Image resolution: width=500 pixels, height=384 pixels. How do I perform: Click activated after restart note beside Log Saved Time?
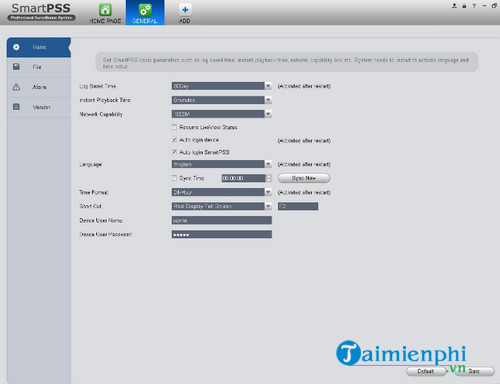[x=304, y=86]
